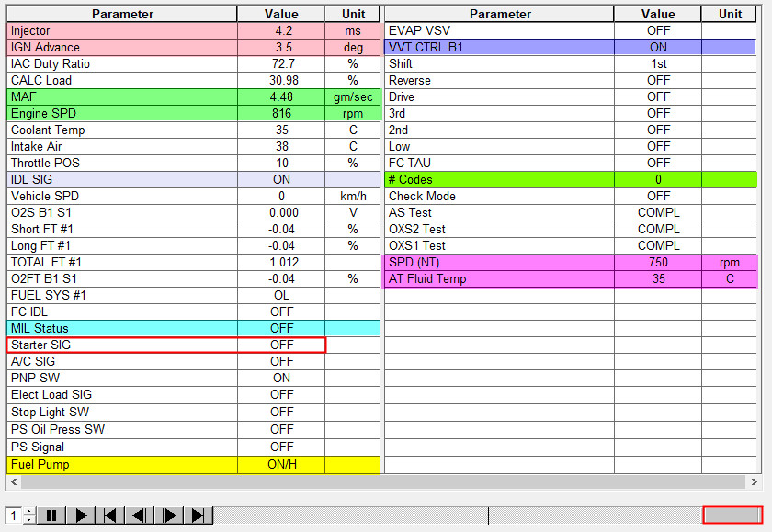Screen dimensions: 772x532
Task: Click the Play button
Action: (x=80, y=515)
